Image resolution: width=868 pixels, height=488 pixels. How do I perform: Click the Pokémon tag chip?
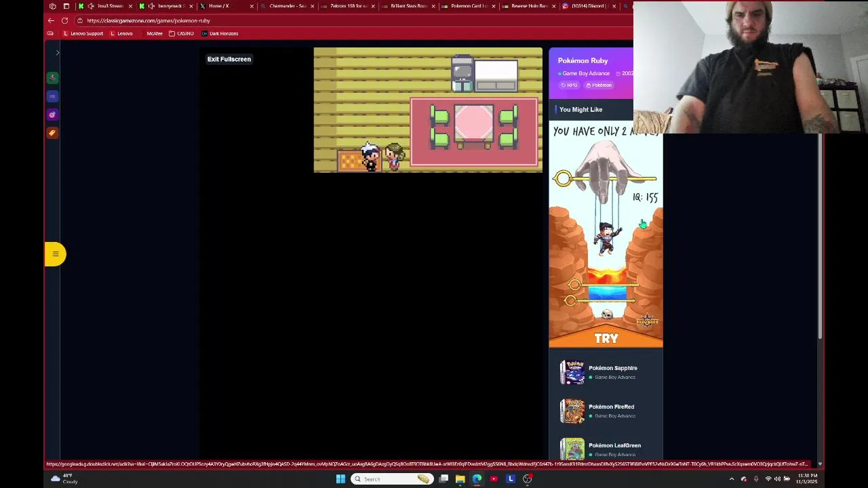pyautogui.click(x=599, y=85)
